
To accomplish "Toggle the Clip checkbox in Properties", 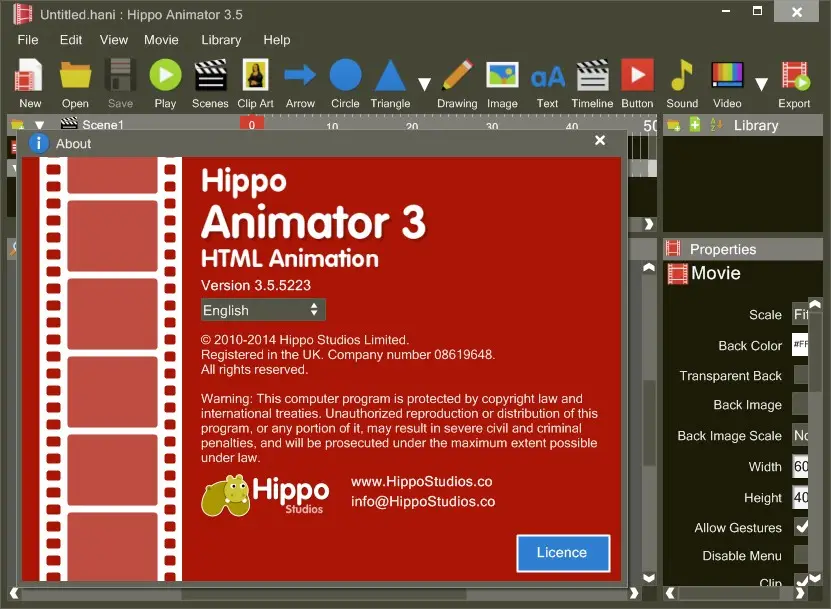I will (x=801, y=580).
